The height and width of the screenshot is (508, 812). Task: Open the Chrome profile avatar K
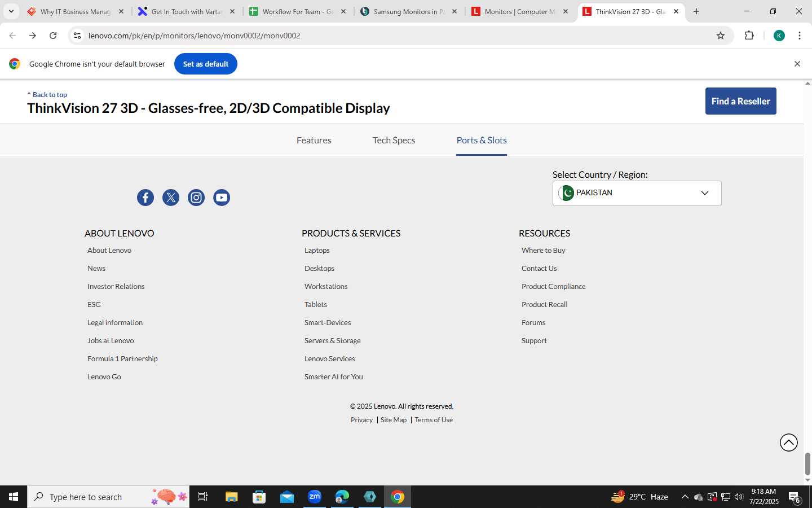coord(779,36)
